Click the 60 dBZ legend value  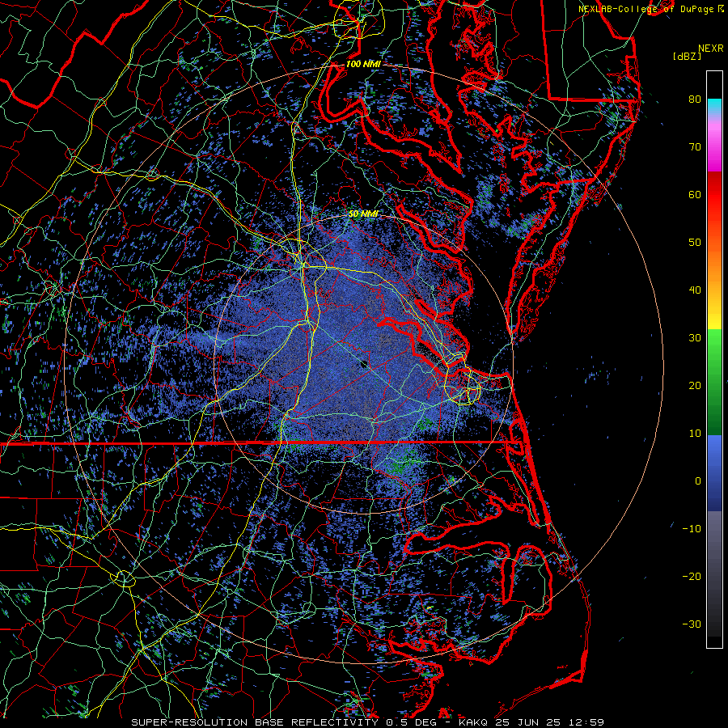point(695,194)
